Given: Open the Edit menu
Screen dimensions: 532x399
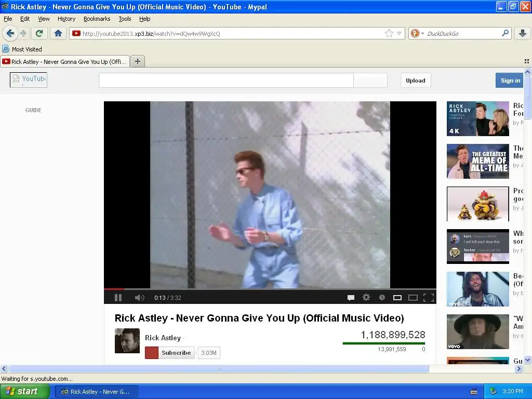Looking at the screenshot, I should coord(25,19).
